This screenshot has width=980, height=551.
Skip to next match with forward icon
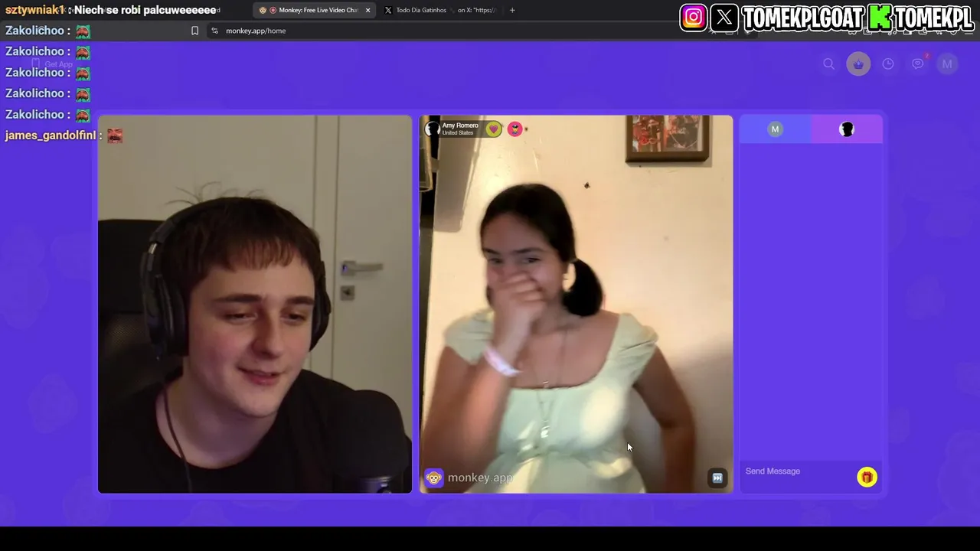(717, 478)
